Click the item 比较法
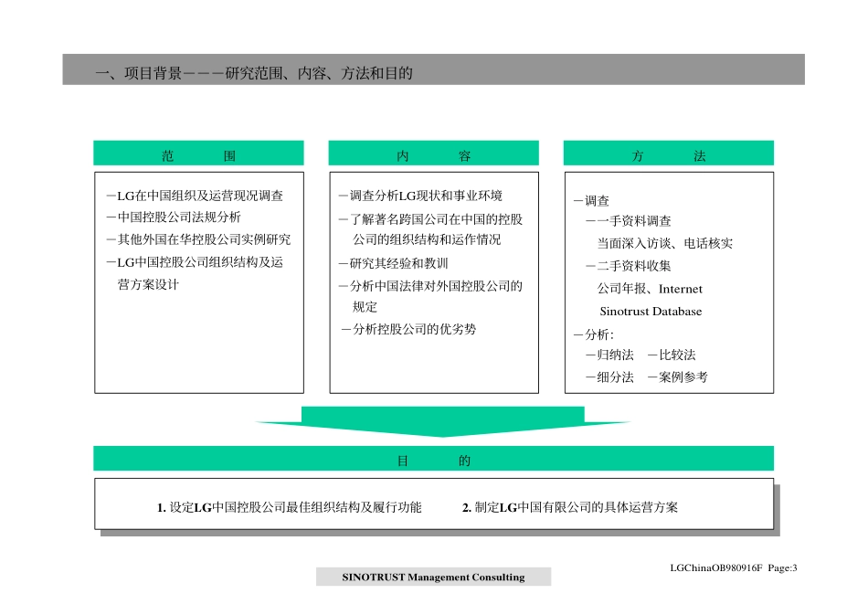 tap(672, 355)
